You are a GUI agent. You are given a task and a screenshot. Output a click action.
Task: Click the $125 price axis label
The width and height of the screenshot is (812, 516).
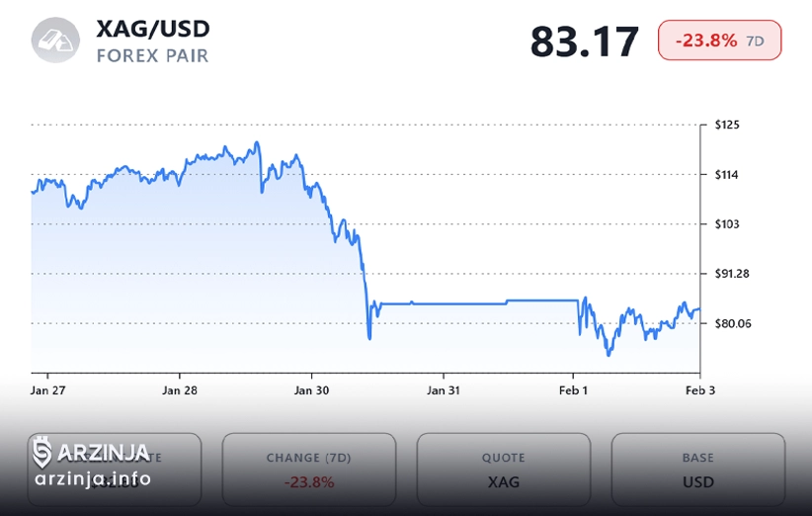click(727, 126)
